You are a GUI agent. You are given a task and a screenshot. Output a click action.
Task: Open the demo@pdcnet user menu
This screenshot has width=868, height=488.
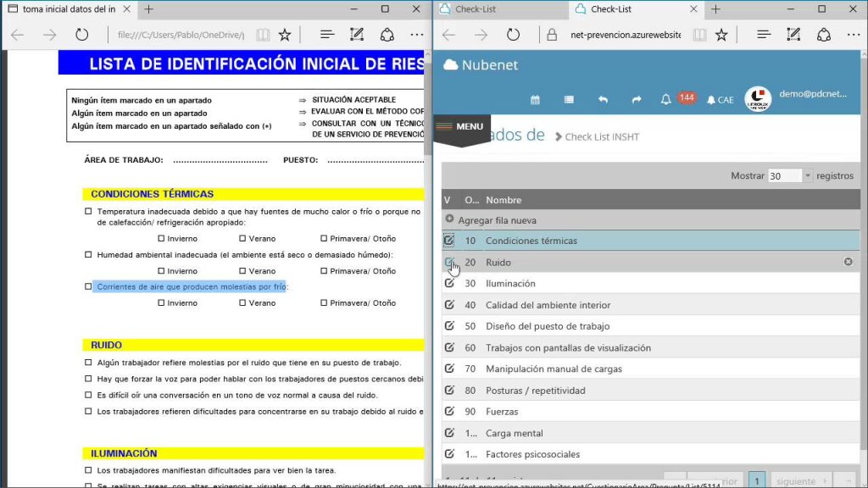(x=813, y=93)
